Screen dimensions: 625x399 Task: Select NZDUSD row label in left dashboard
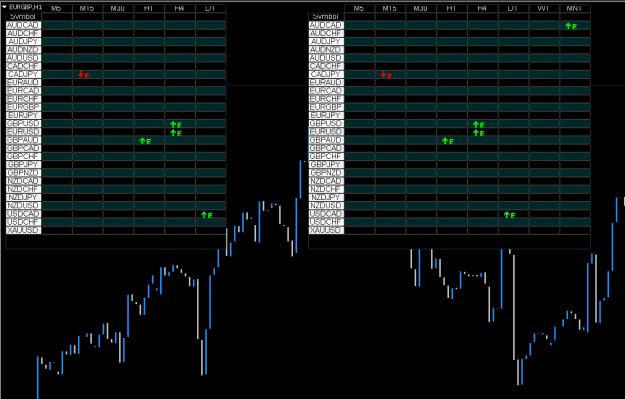(24, 205)
